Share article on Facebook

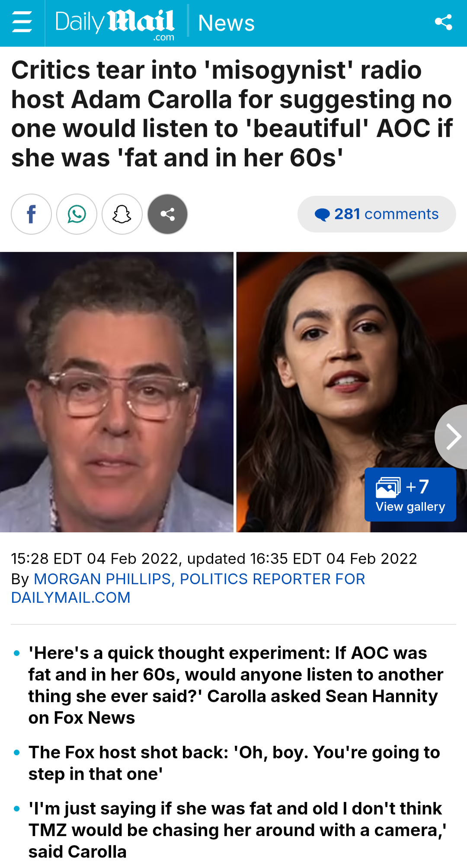(31, 214)
